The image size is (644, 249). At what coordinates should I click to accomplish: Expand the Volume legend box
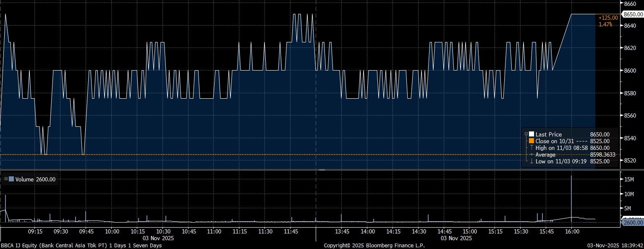(x=6, y=179)
